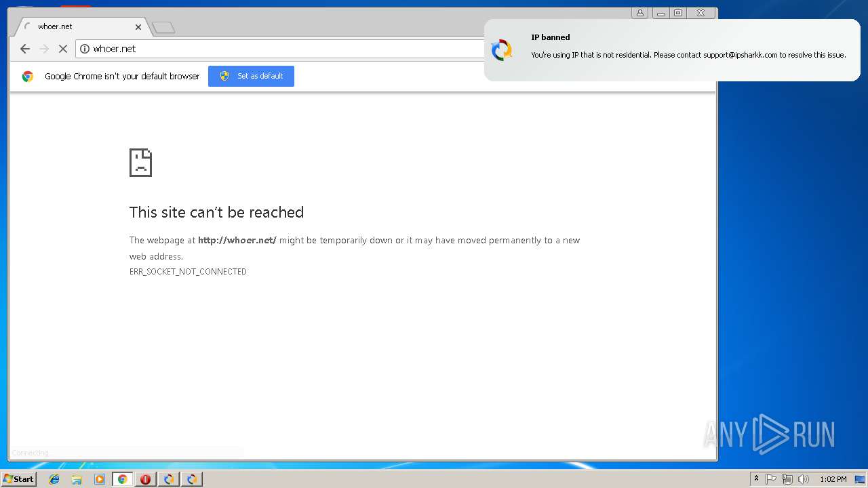Open Opera browser from the taskbar
The width and height of the screenshot is (868, 488).
(x=146, y=479)
